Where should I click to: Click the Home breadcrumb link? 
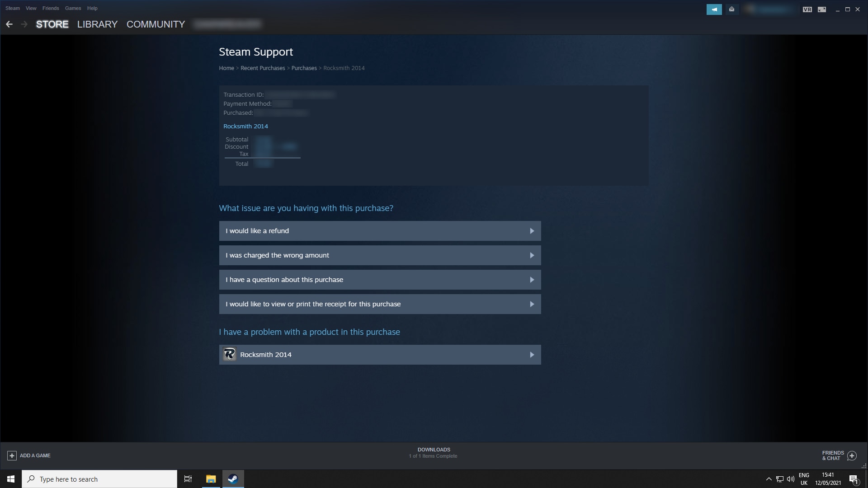(226, 67)
